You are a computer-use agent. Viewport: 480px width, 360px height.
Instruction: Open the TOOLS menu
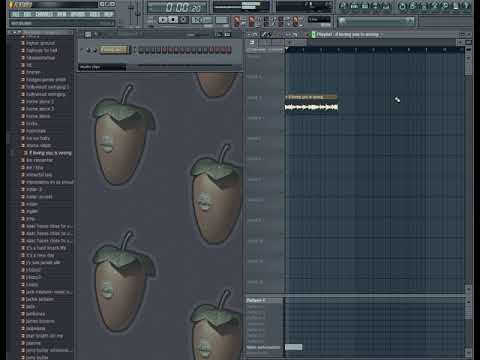(x=95, y=14)
